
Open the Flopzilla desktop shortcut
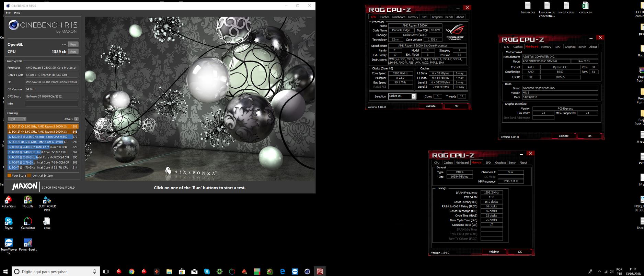pos(28,202)
